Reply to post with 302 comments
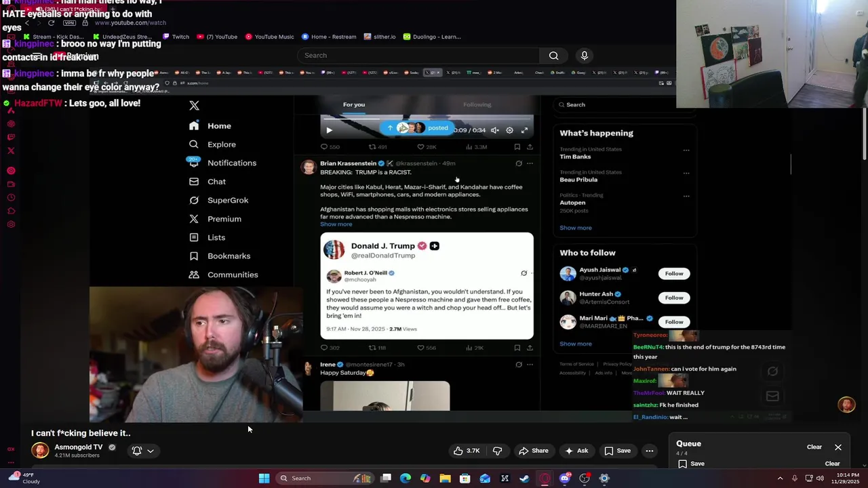 [330, 348]
